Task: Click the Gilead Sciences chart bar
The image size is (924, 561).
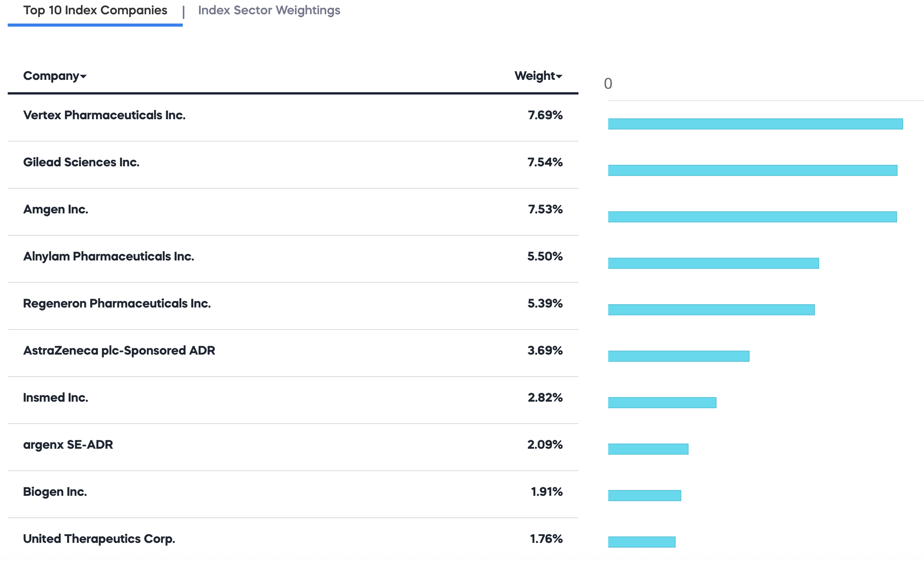Action: coord(752,170)
